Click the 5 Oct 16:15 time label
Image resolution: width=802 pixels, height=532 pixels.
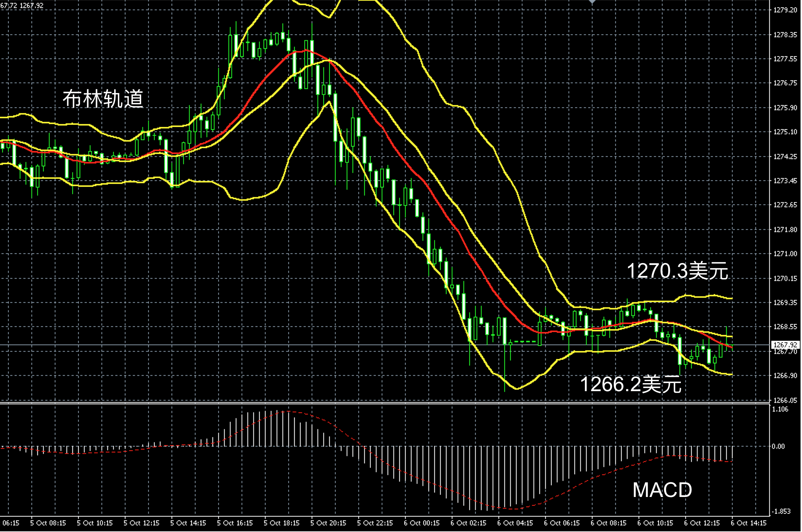[x=235, y=523]
